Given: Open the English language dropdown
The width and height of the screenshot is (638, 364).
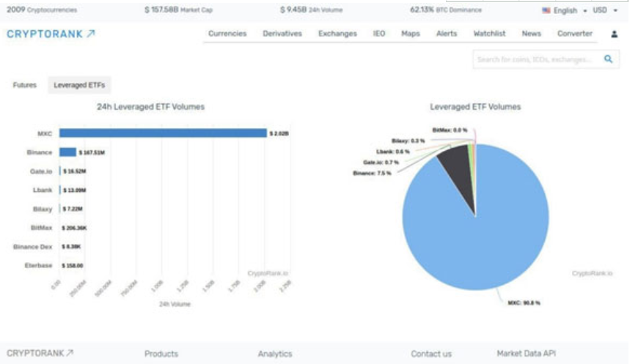Looking at the screenshot, I should (570, 10).
